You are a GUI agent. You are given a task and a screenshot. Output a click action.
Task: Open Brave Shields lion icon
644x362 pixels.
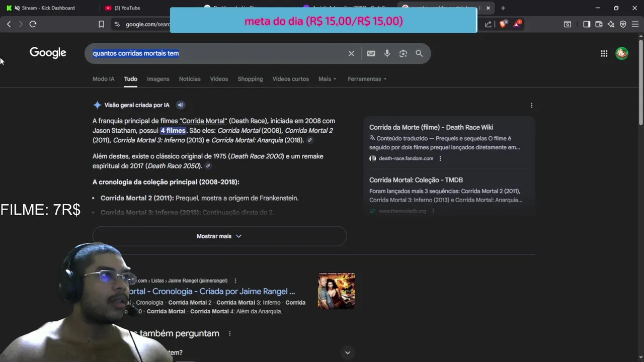(x=503, y=24)
